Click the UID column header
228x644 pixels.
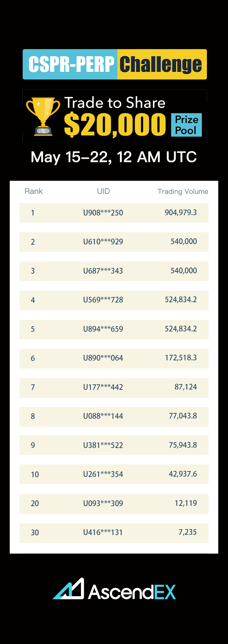click(103, 191)
